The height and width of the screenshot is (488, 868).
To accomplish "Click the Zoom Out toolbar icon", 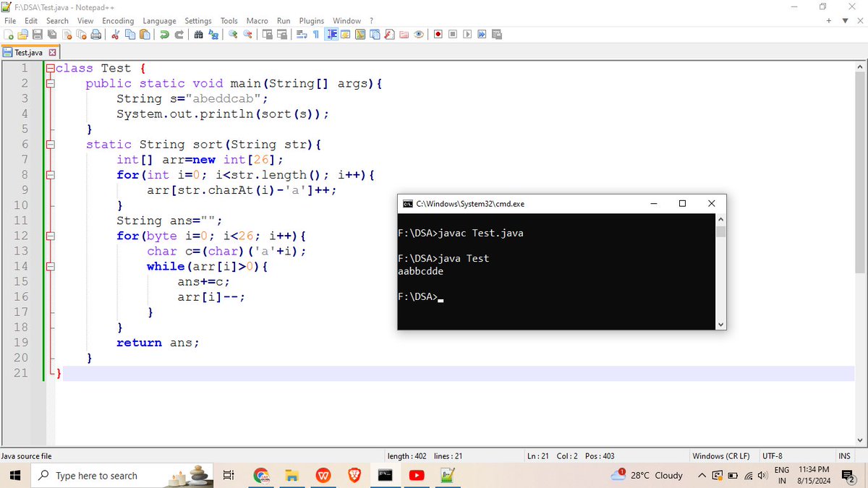I will coord(247,35).
